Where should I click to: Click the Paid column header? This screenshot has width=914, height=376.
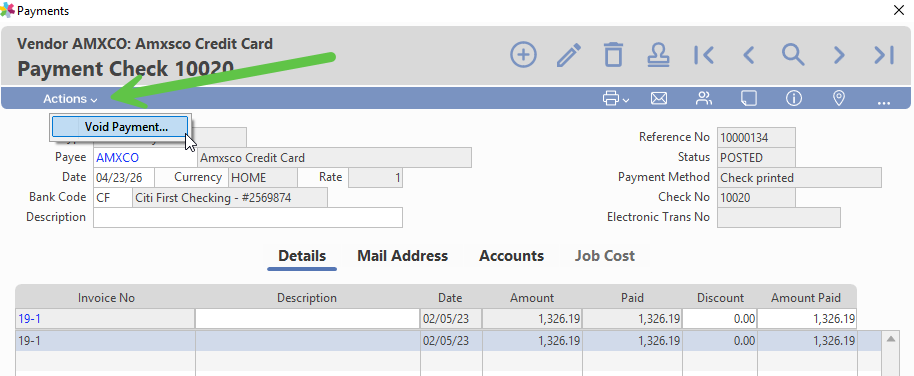point(632,298)
